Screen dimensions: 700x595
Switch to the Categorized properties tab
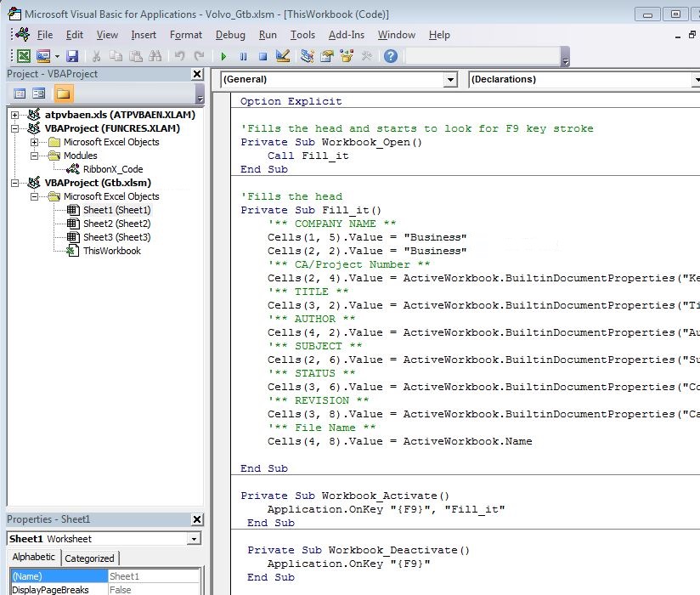tap(89, 558)
